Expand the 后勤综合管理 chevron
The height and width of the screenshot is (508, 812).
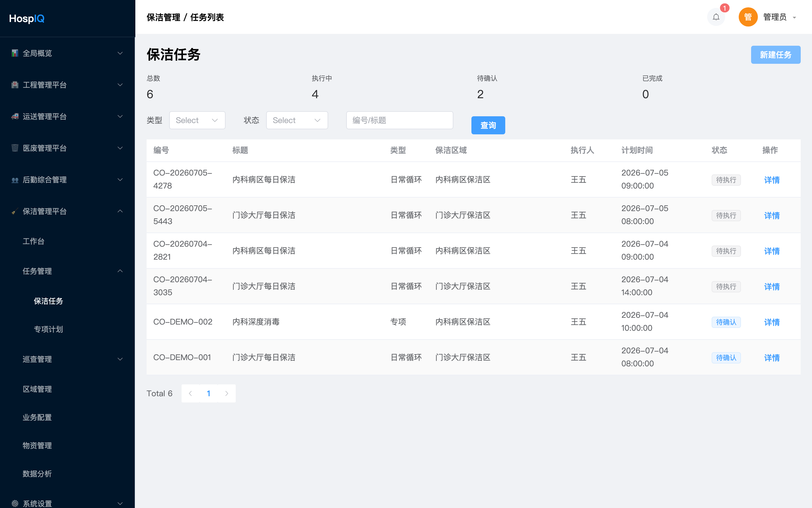[x=120, y=180]
